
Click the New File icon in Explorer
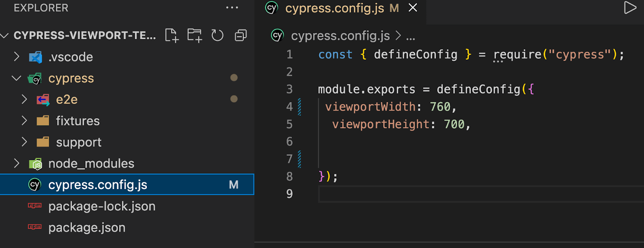(x=172, y=35)
